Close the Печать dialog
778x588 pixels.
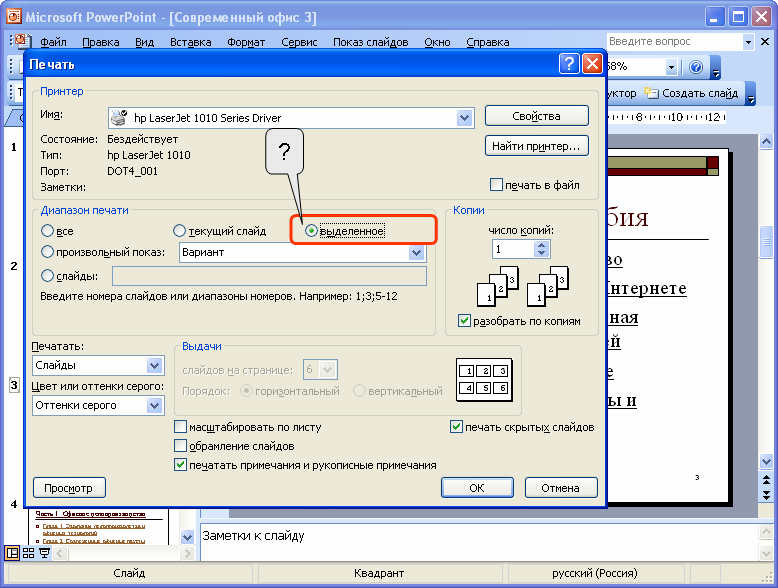point(592,64)
